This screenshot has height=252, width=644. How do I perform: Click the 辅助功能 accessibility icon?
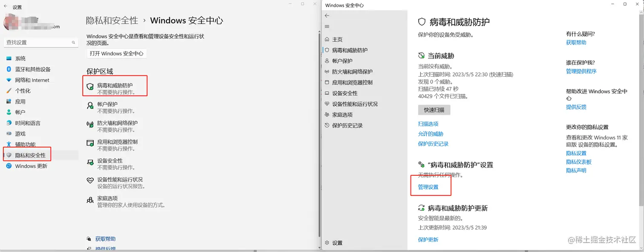[x=9, y=145]
